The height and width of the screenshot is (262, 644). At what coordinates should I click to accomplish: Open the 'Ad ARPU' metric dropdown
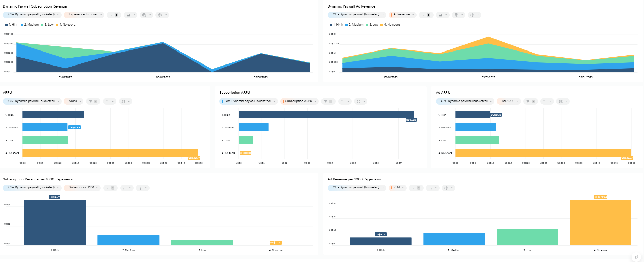click(x=508, y=101)
